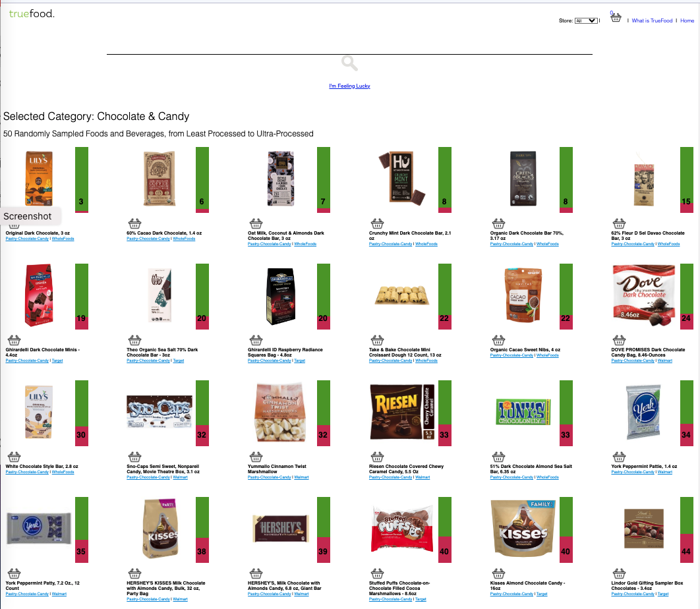Click the 'Selected Category: Chocolate & Candy' heading
700x609 pixels.
coord(96,116)
